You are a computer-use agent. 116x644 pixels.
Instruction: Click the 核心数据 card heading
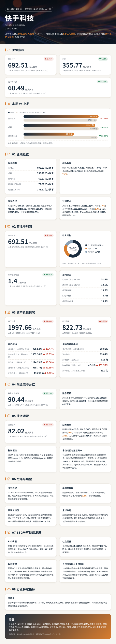coord(67,163)
